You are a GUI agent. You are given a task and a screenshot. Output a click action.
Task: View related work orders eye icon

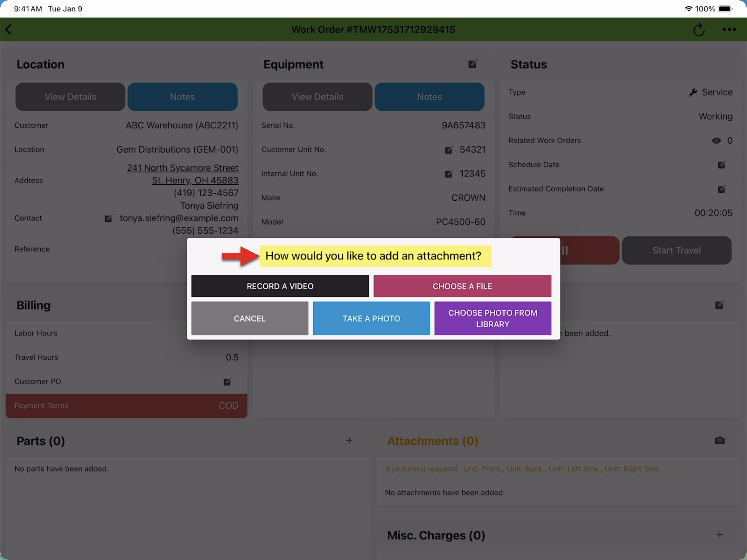[x=716, y=141]
